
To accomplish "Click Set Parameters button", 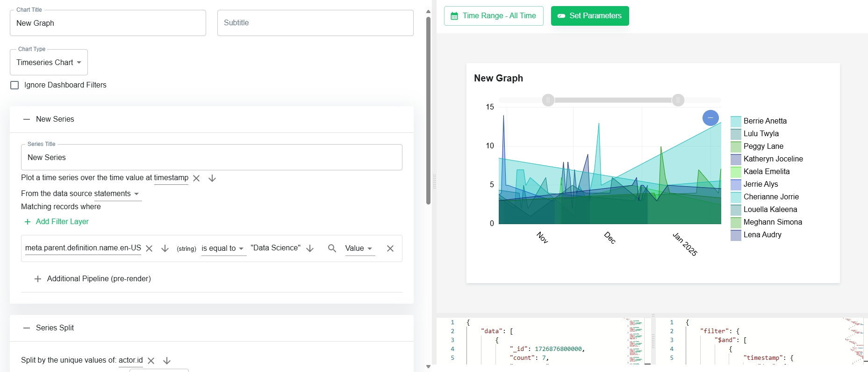I will tap(590, 16).
